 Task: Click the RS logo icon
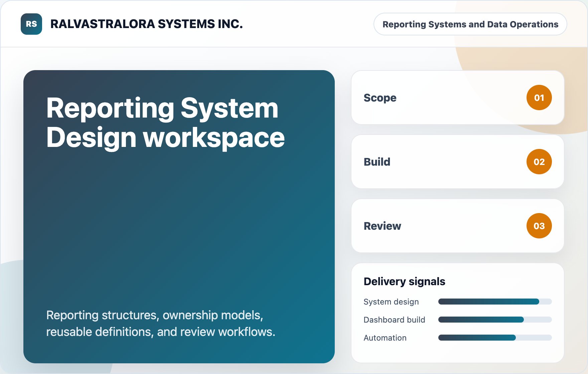pos(31,24)
